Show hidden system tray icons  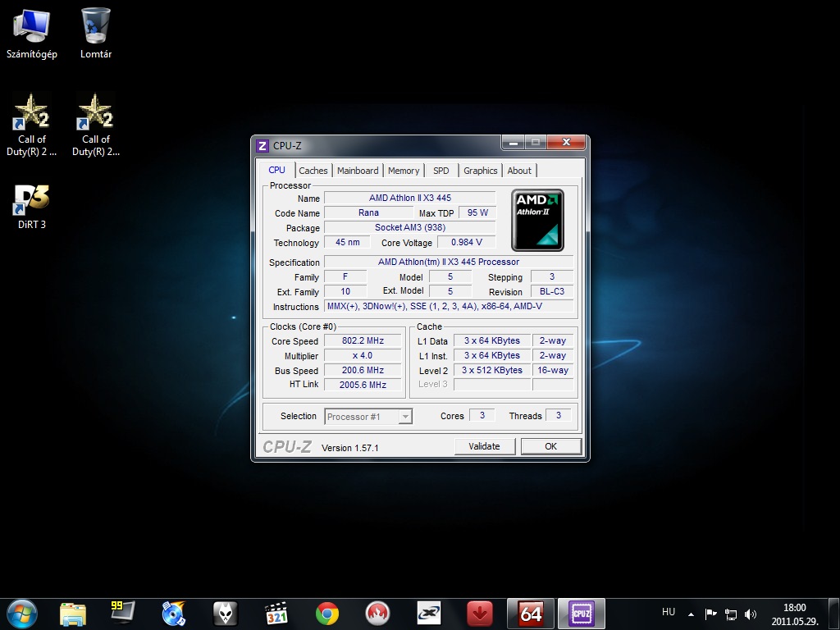(691, 614)
